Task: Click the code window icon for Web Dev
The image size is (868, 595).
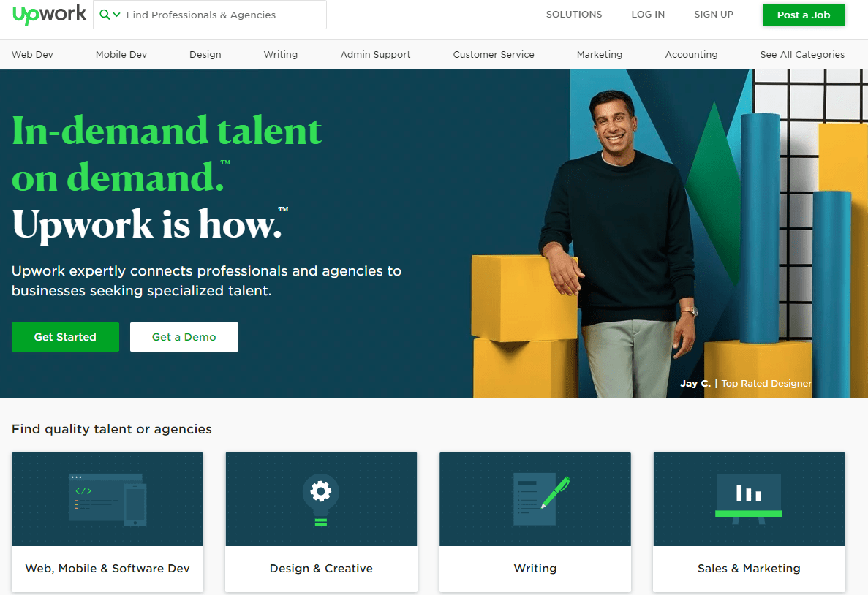Action: [107, 499]
